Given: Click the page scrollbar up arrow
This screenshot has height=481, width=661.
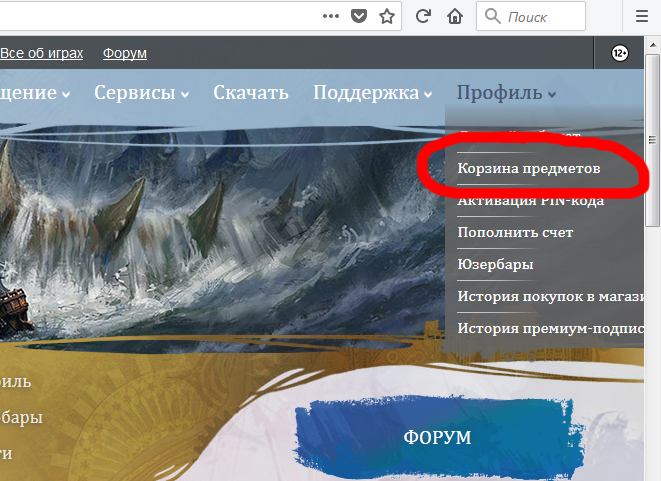Looking at the screenshot, I should [653, 45].
